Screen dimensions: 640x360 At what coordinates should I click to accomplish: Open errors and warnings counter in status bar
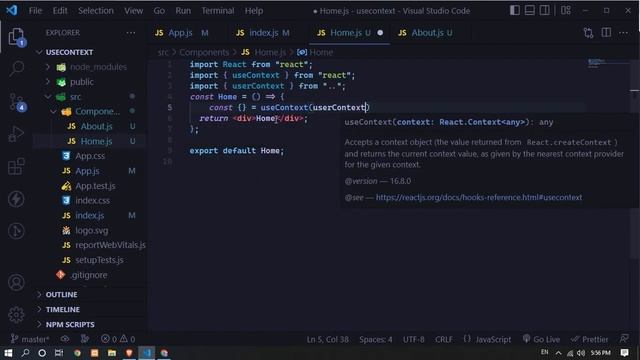118,339
